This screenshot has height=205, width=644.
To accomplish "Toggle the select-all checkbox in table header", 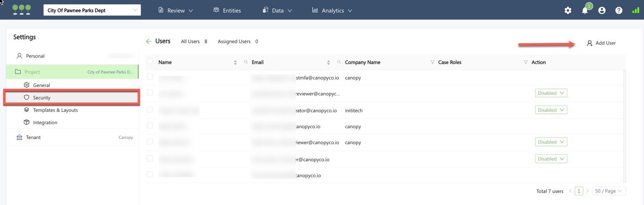I will point(150,62).
